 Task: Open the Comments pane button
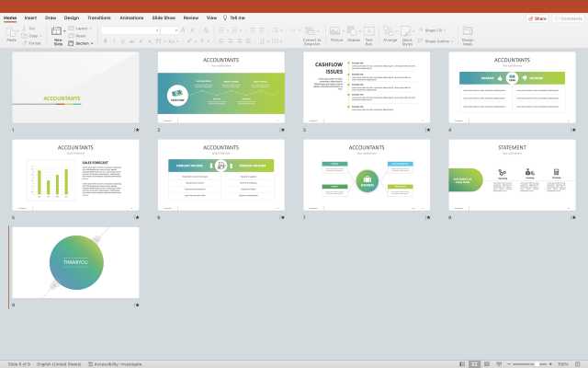coord(570,17)
